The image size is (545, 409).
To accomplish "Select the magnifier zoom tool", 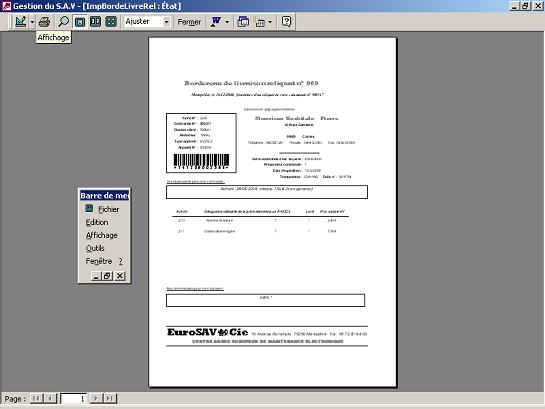I will coord(63,22).
